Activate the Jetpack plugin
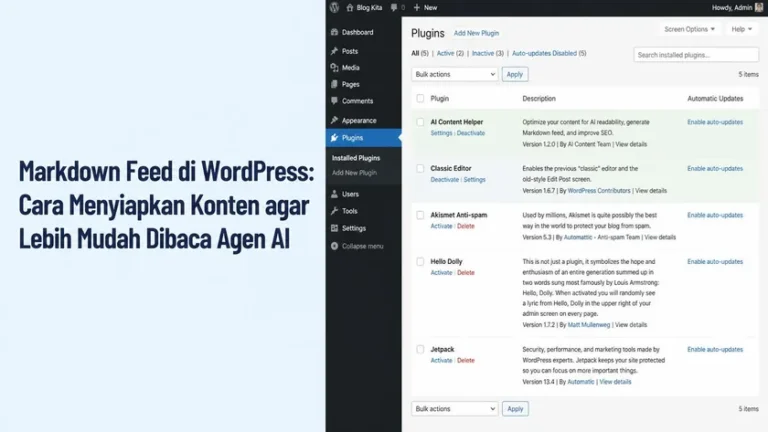The height and width of the screenshot is (432, 768). click(x=441, y=360)
